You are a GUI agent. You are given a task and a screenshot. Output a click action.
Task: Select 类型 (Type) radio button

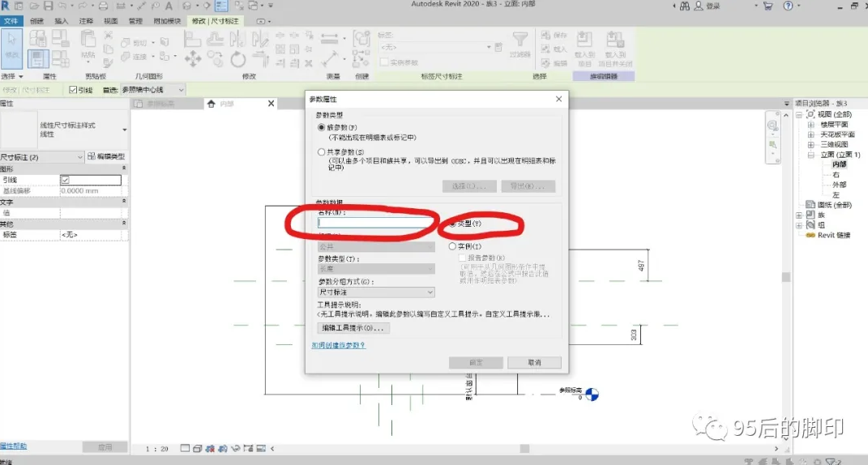(x=452, y=224)
